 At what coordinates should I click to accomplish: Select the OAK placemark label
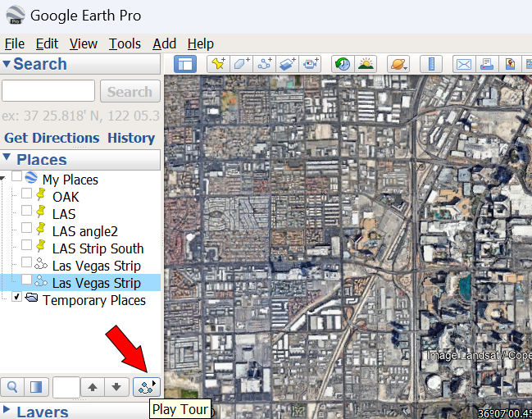click(x=66, y=197)
